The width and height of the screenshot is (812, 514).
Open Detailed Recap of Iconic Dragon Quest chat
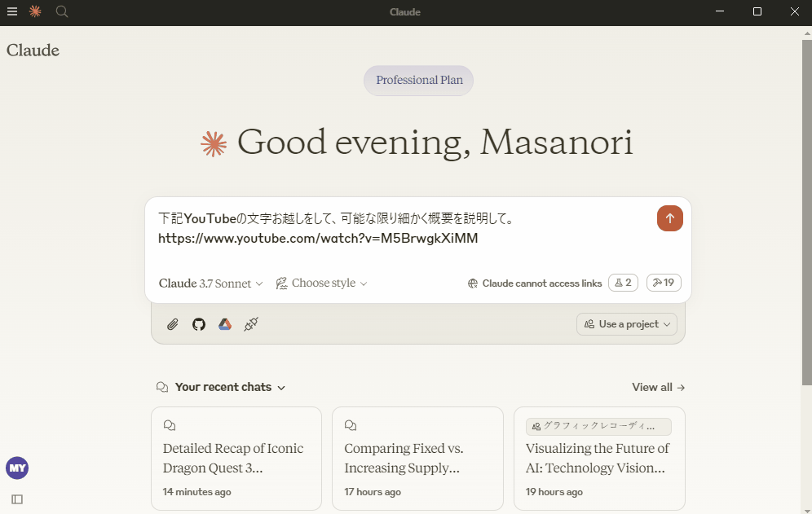click(236, 459)
